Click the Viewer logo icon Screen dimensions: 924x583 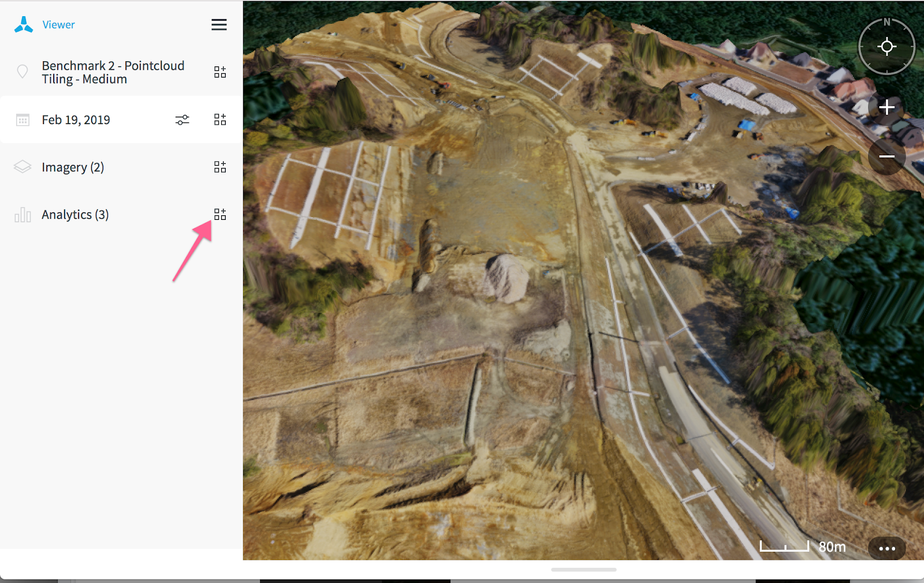[24, 24]
